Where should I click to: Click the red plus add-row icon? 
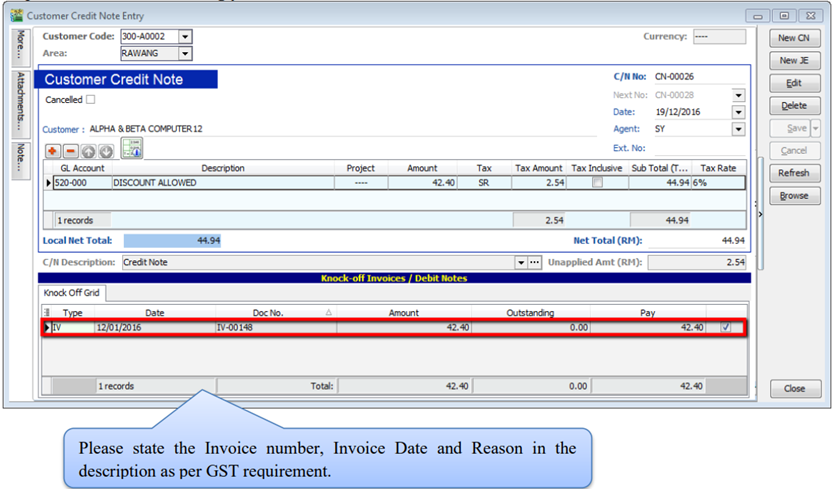click(x=53, y=151)
